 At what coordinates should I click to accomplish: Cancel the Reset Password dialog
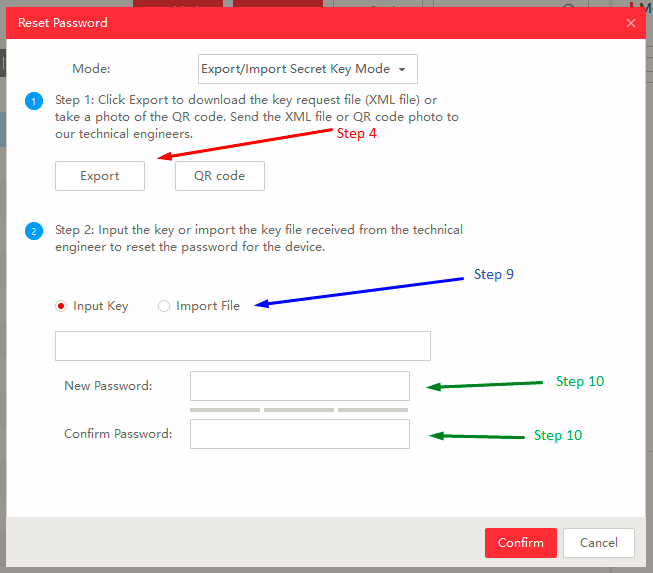click(x=599, y=543)
